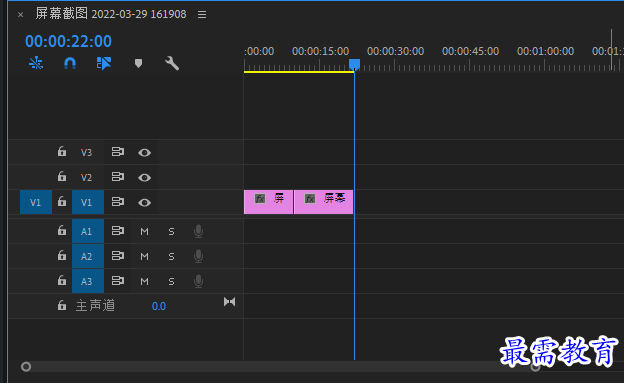Hide track V3 output eye
This screenshot has height=383, width=624.
(x=144, y=152)
